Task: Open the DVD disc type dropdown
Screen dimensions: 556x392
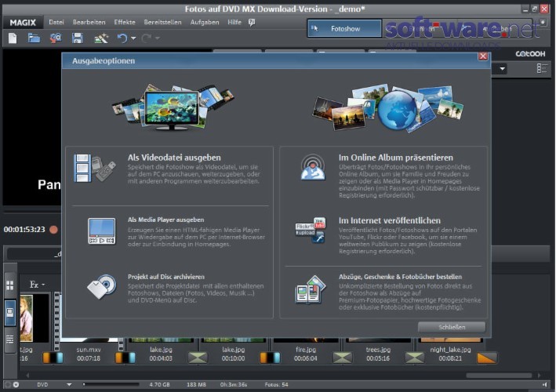Action: pyautogui.click(x=69, y=385)
